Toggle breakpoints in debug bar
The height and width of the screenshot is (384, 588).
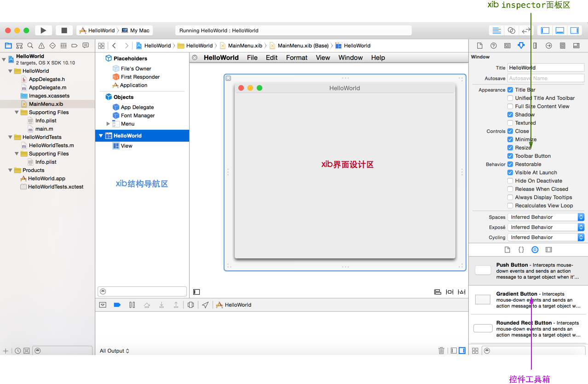coord(117,305)
